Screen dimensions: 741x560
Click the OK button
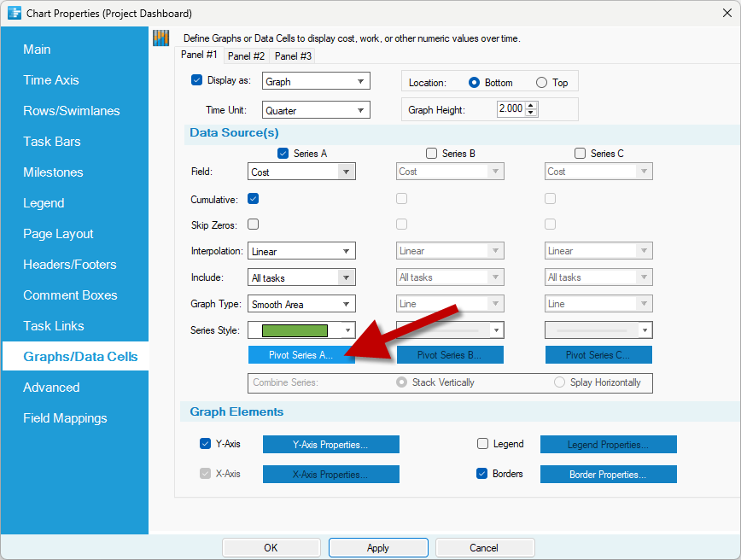click(x=271, y=548)
